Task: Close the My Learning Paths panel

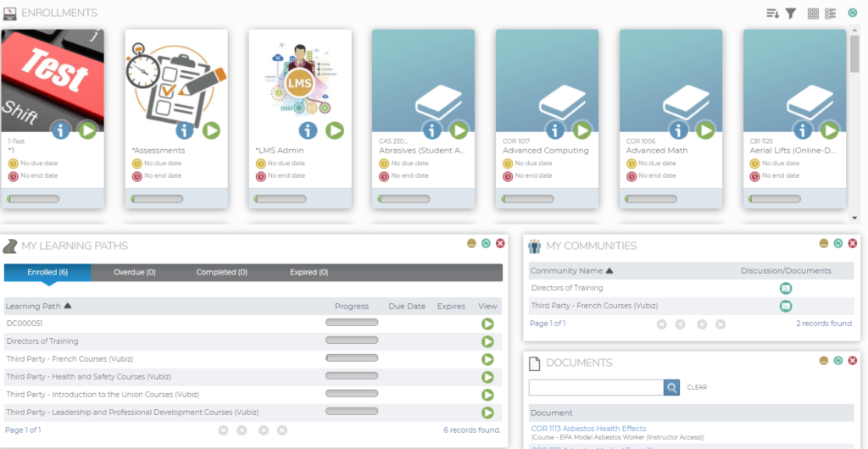Action: pos(500,243)
